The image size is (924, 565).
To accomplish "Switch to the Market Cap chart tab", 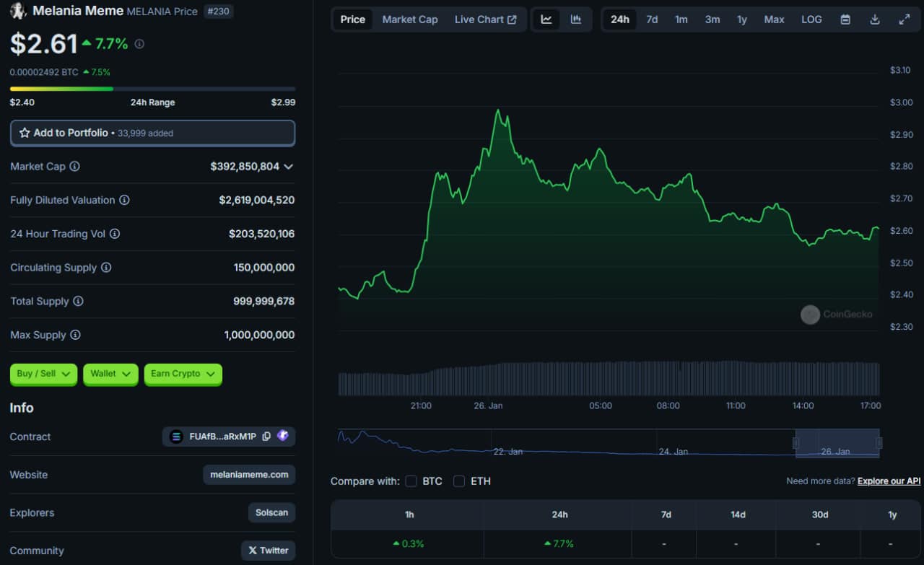I will point(410,19).
